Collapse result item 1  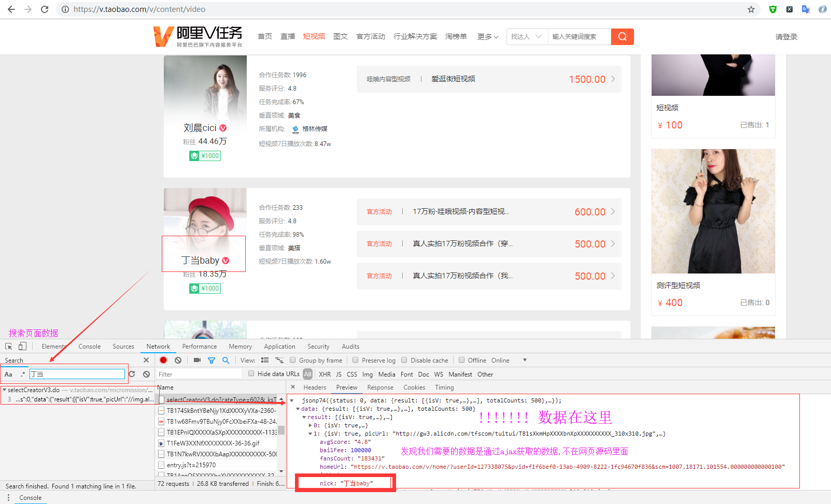click(311, 434)
